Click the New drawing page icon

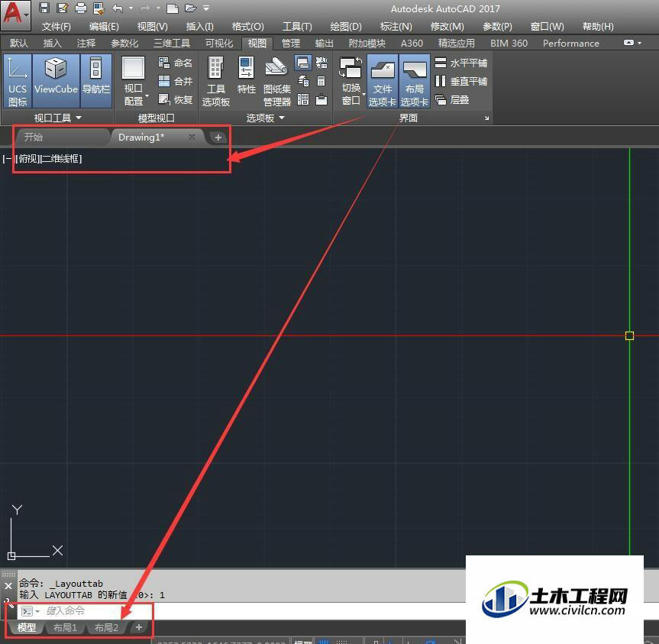173,8
